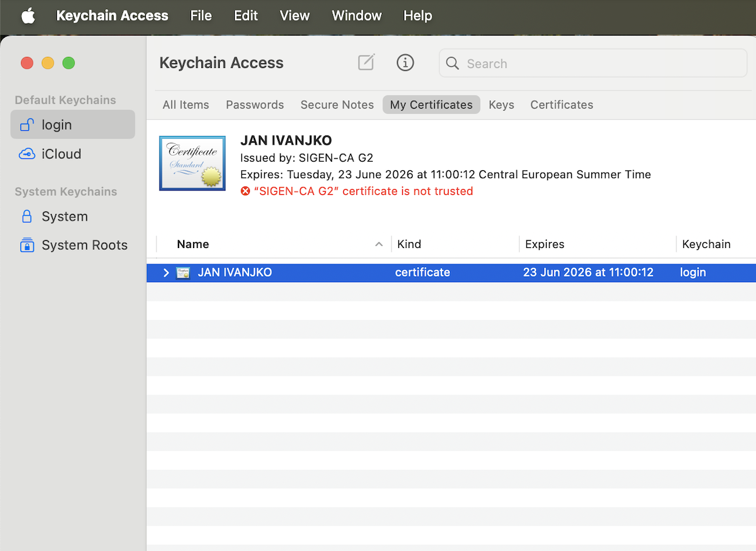756x551 pixels.
Task: Toggle sort order using Name column arrow
Action: 379,244
